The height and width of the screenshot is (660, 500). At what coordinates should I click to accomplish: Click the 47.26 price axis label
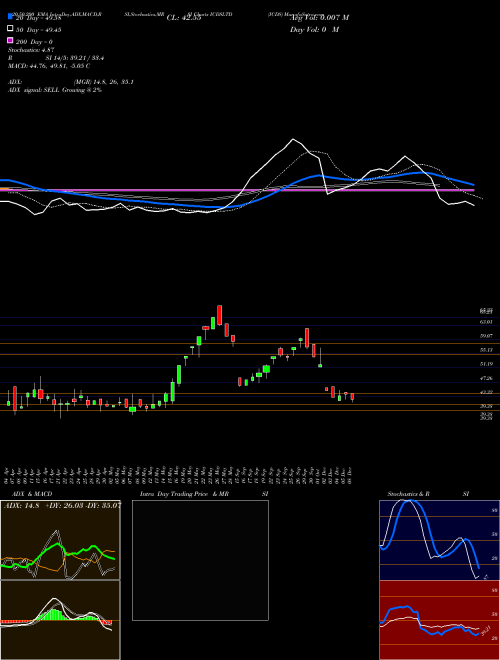[x=486, y=378]
